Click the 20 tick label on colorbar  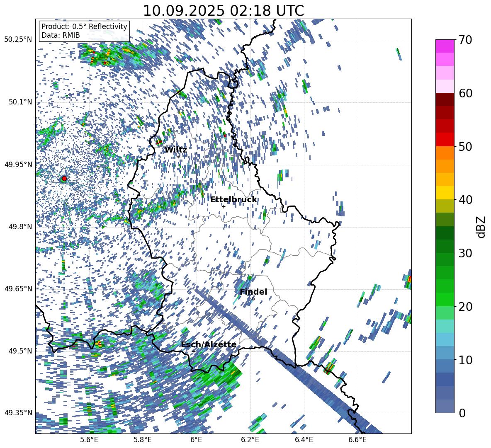tap(465, 307)
